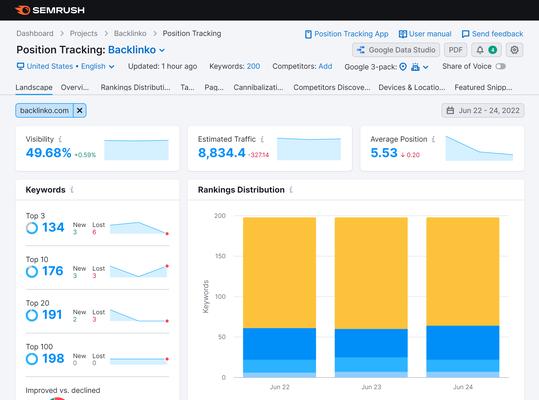Click the 8,834.4 estimated traffic value

tap(222, 153)
